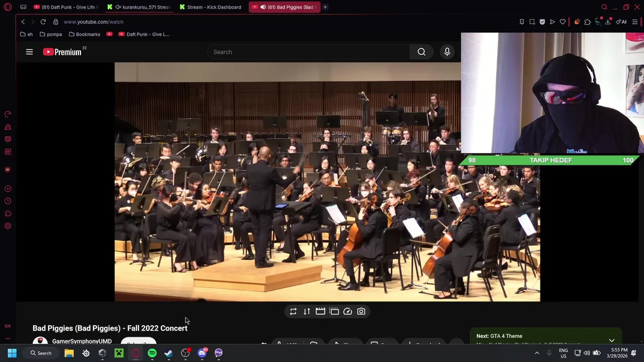Open the flow send arrow icon
644x362 pixels.
point(552,22)
